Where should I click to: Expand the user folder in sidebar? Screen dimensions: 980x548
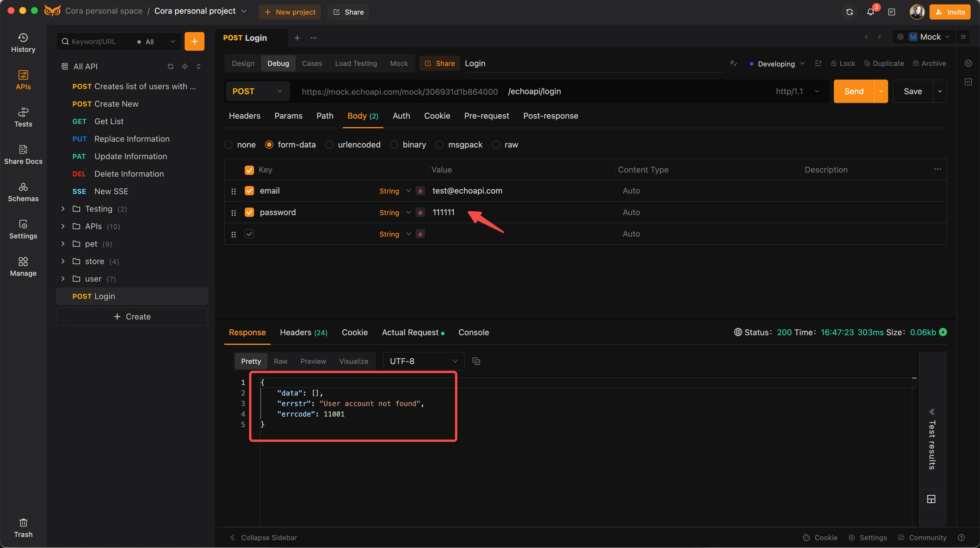[63, 278]
